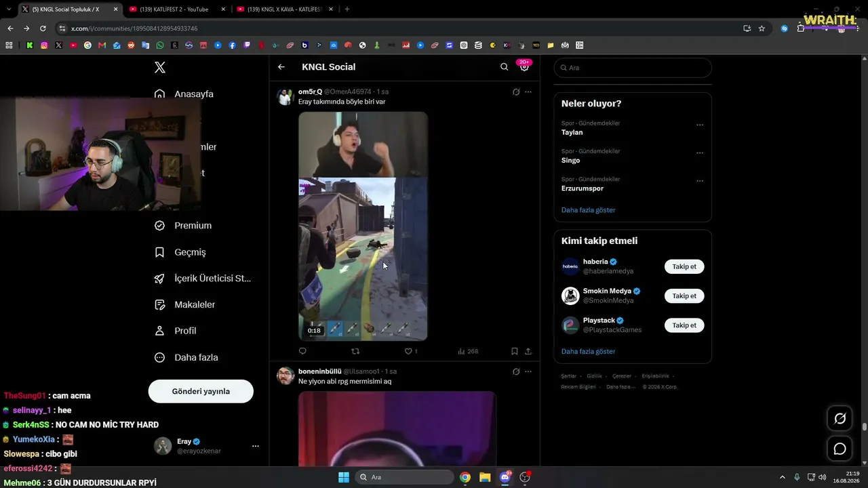Open the taskbar clock showing 21:19
This screenshot has height=488, width=868.
(848, 477)
